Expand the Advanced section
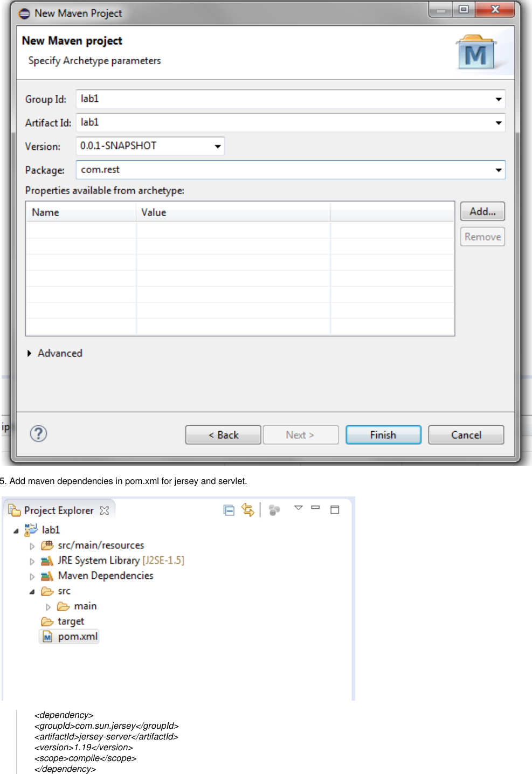Screen dimensions: 532x774 pyautogui.click(x=29, y=353)
